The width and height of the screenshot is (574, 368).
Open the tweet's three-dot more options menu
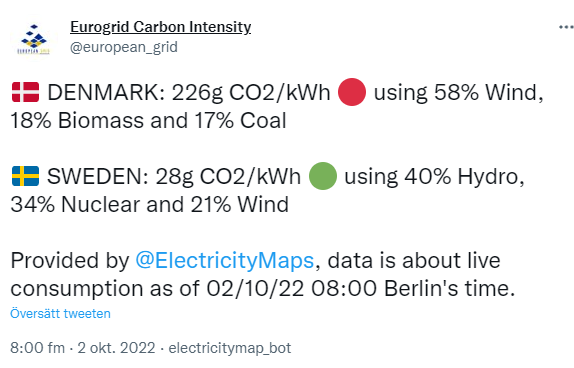566,27
